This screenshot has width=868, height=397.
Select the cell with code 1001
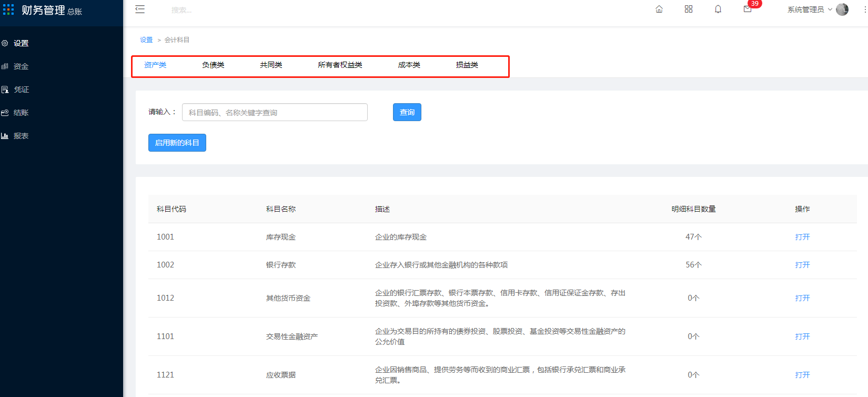coord(165,237)
